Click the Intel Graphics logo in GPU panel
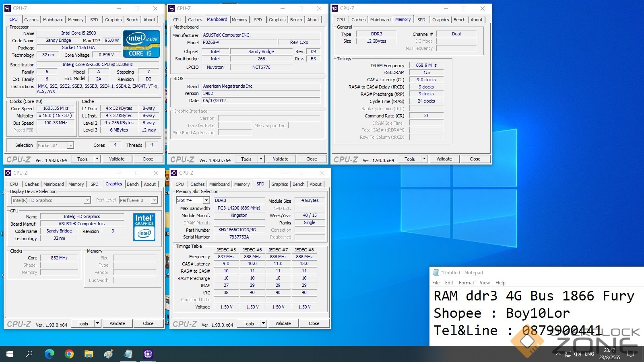Screen dimensions: 644x362 tap(144, 227)
